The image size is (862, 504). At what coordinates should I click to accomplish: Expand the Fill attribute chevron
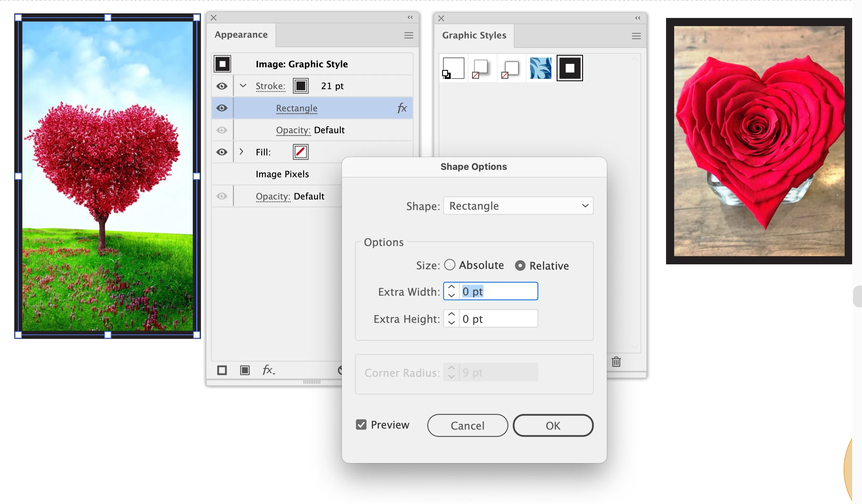coord(241,152)
